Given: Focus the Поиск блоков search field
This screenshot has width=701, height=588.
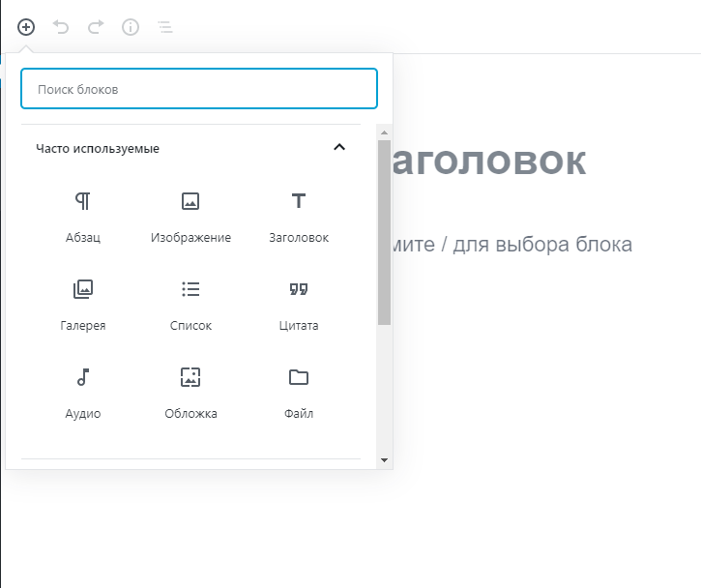Looking at the screenshot, I should point(199,89).
